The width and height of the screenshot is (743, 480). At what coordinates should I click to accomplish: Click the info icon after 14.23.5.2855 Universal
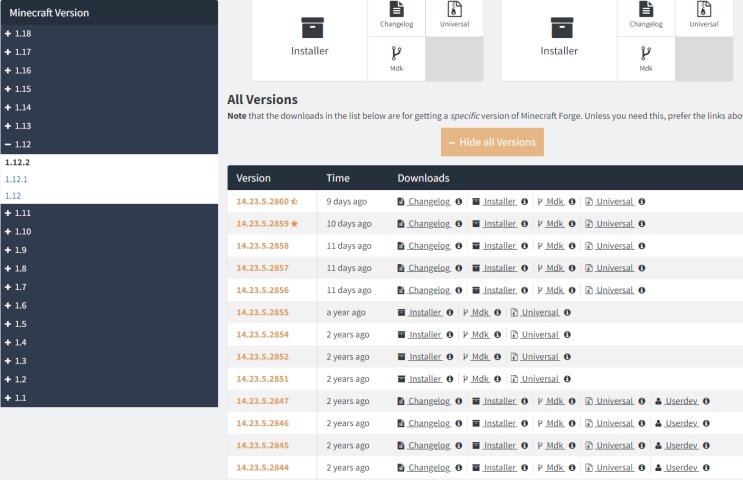coord(567,313)
